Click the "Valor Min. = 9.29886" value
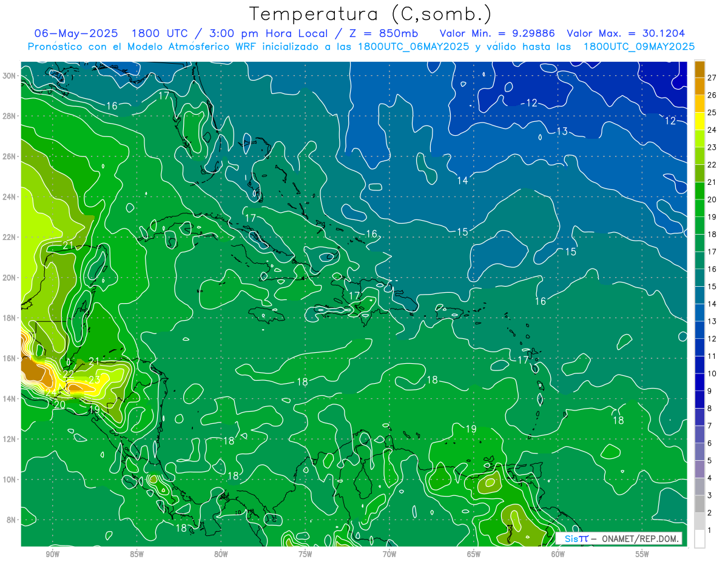This screenshot has width=728, height=562. pos(497,33)
